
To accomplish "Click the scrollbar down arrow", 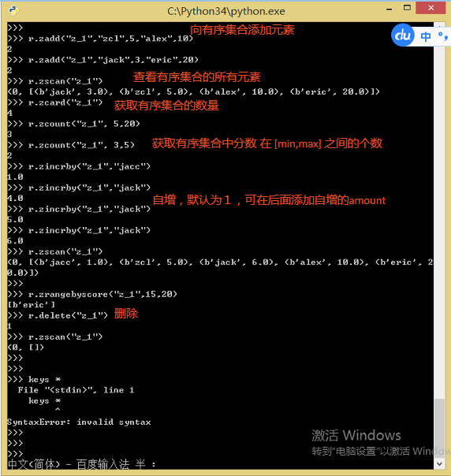I will point(439,464).
